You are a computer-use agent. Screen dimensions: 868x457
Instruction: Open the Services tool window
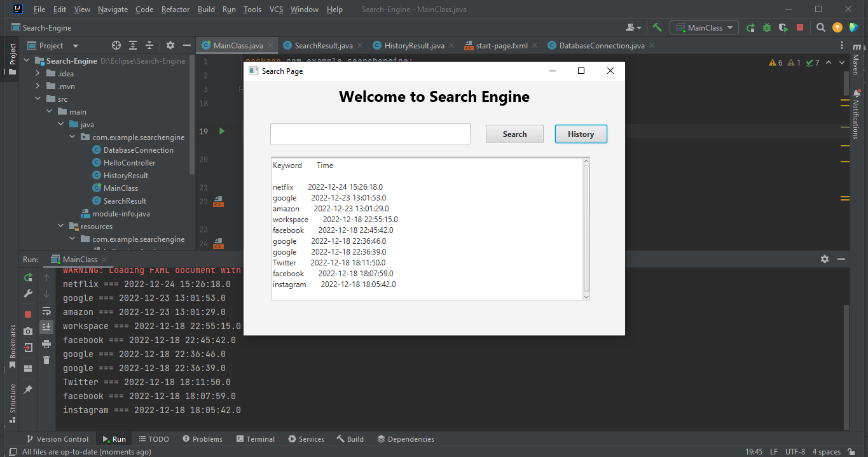[306, 439]
